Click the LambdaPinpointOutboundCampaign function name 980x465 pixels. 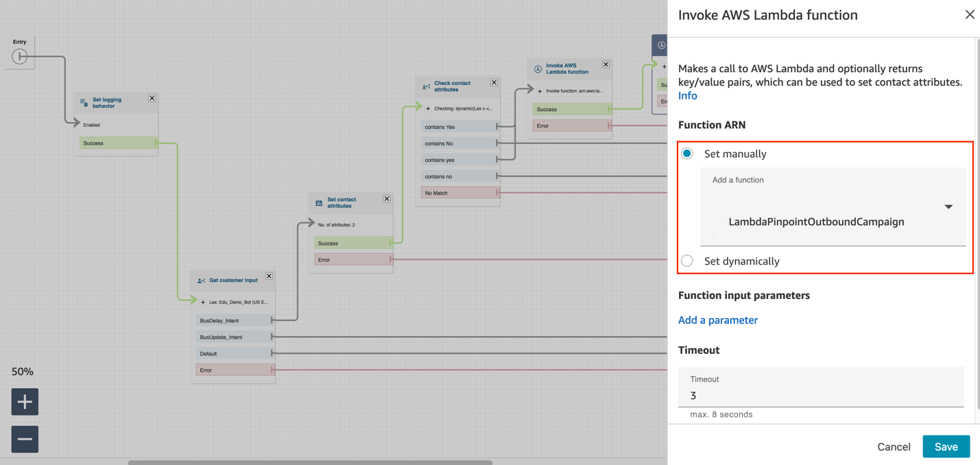pos(816,222)
